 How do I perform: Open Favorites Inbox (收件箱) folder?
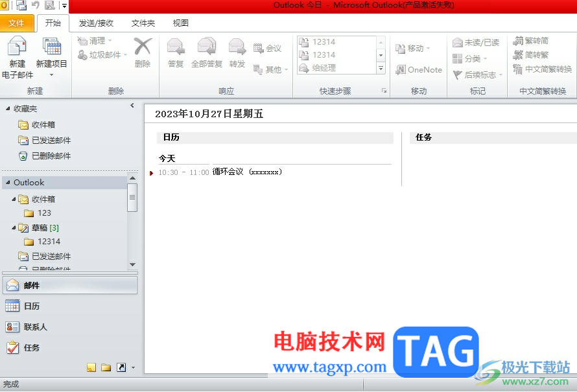(x=36, y=124)
